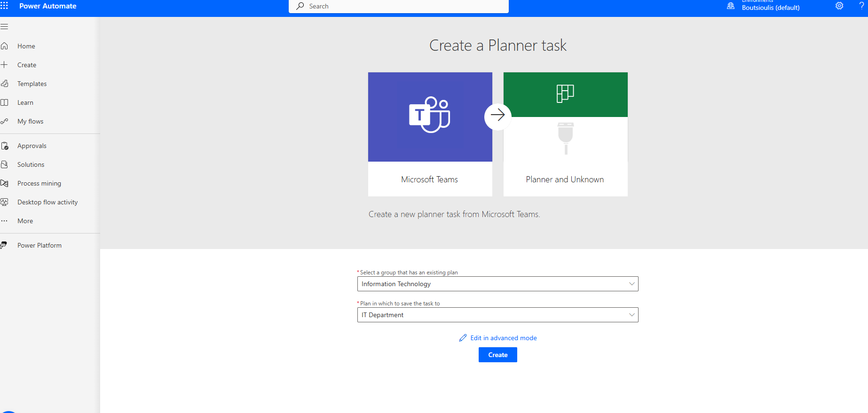Expand the group dropdown chevron arrow

click(x=632, y=284)
